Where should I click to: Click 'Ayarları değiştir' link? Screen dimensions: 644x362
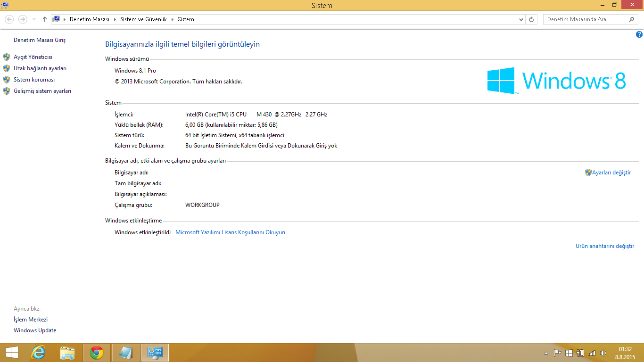[x=611, y=173]
